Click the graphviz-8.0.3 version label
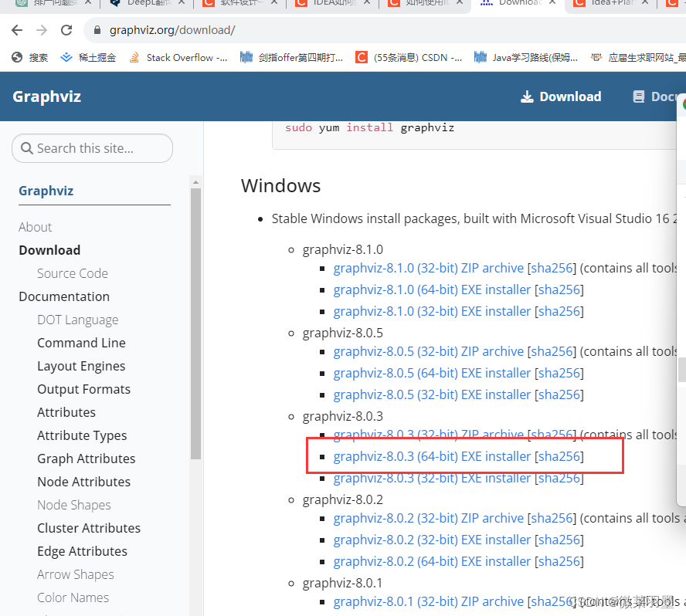This screenshot has width=686, height=616. [x=342, y=417]
